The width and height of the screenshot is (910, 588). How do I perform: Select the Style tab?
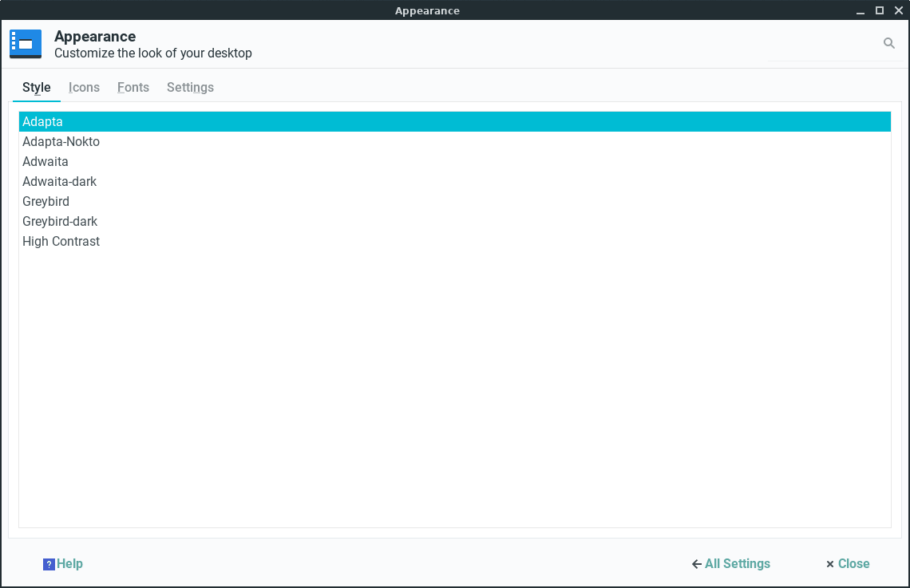coord(36,87)
